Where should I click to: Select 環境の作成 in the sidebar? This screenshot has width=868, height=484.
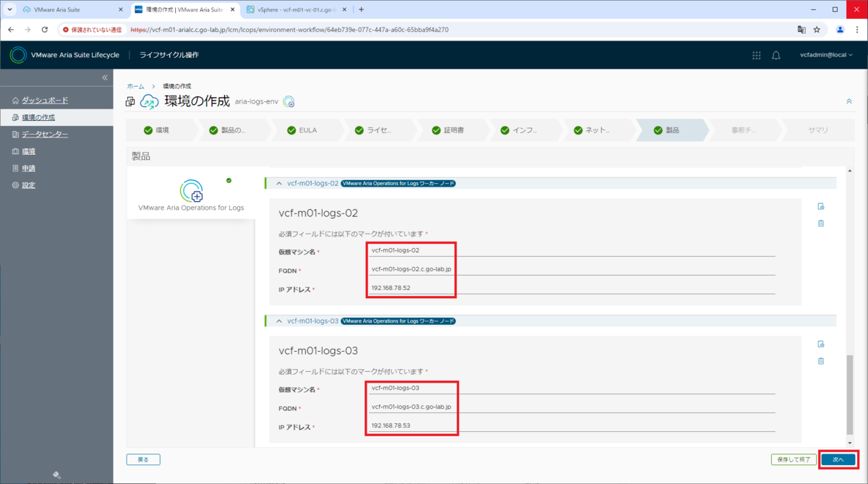(x=38, y=117)
